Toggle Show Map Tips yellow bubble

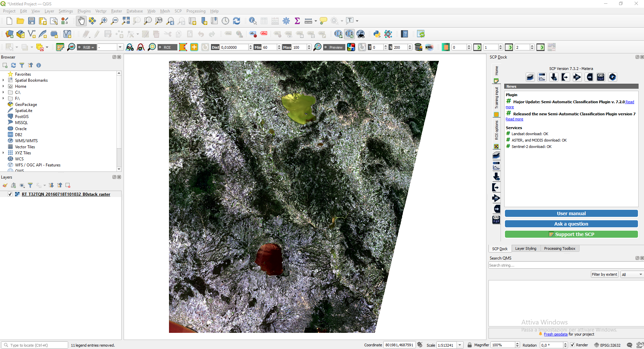click(323, 21)
